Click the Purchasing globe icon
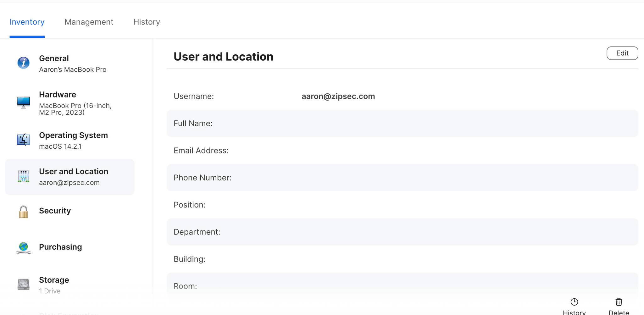The height and width of the screenshot is (315, 644). pyautogui.click(x=23, y=248)
